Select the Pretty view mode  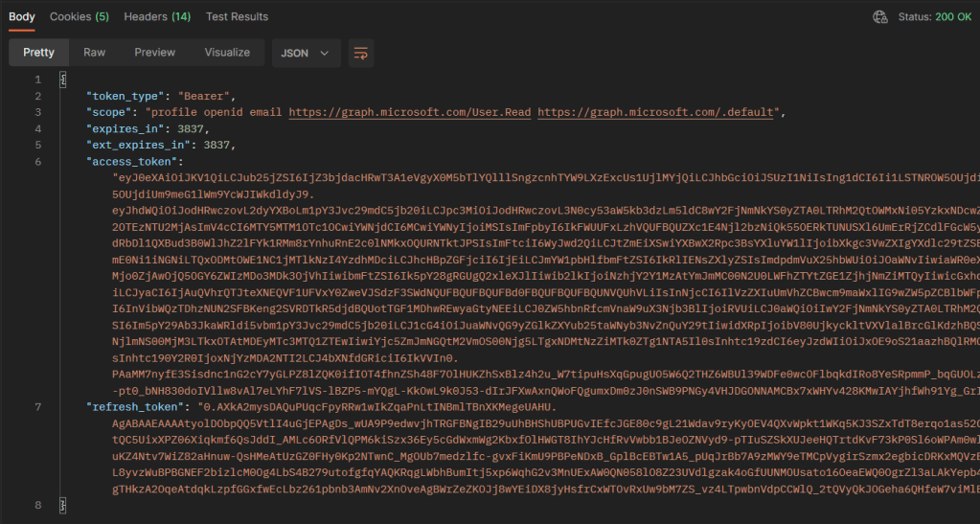click(x=39, y=53)
